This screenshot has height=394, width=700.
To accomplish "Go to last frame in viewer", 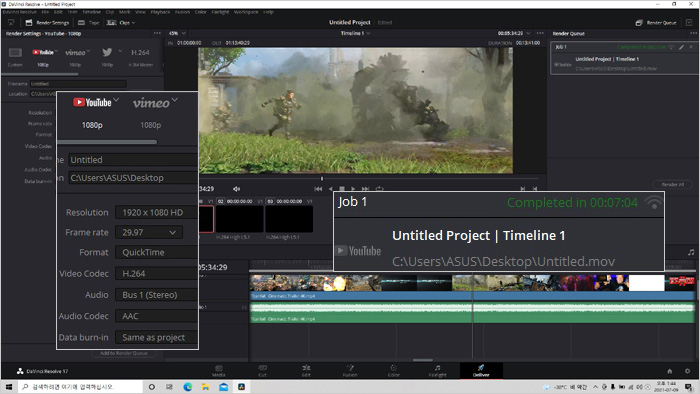I will pos(365,189).
